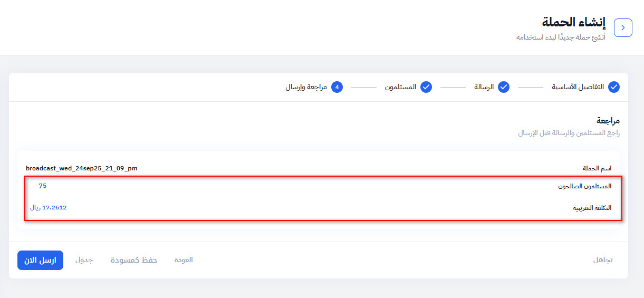Open the الرسالة step label

(484, 87)
